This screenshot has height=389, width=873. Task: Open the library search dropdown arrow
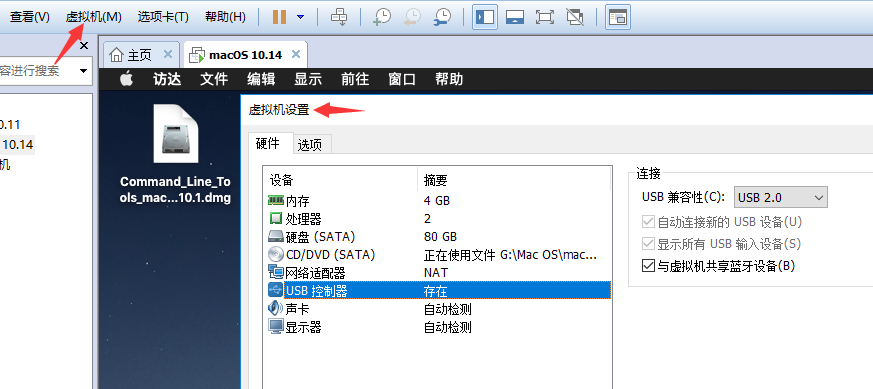coord(84,71)
